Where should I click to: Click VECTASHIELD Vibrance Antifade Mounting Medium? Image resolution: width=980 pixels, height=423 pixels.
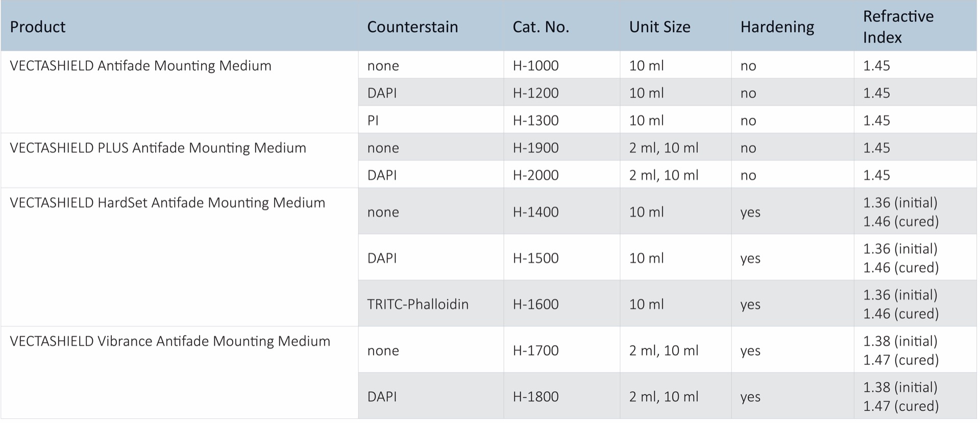(170, 341)
